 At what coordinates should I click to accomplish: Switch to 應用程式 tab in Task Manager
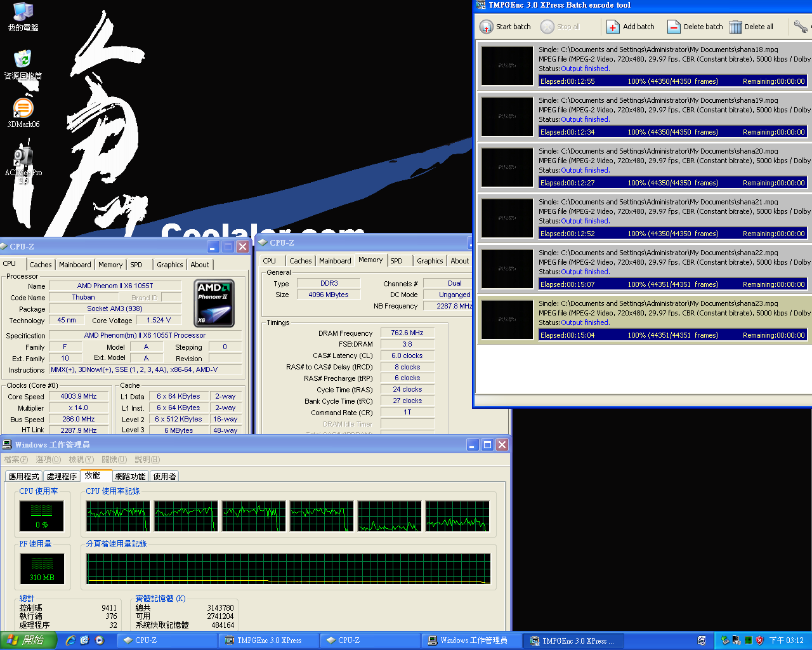24,476
